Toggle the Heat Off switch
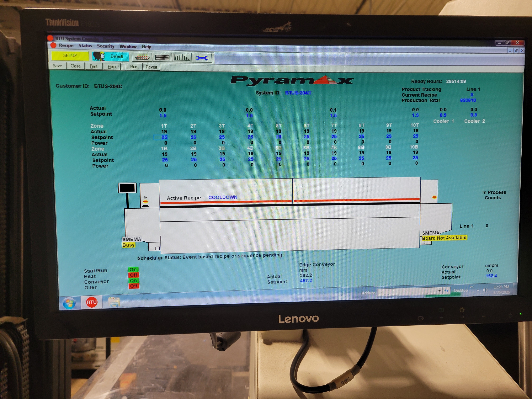 coord(134,275)
